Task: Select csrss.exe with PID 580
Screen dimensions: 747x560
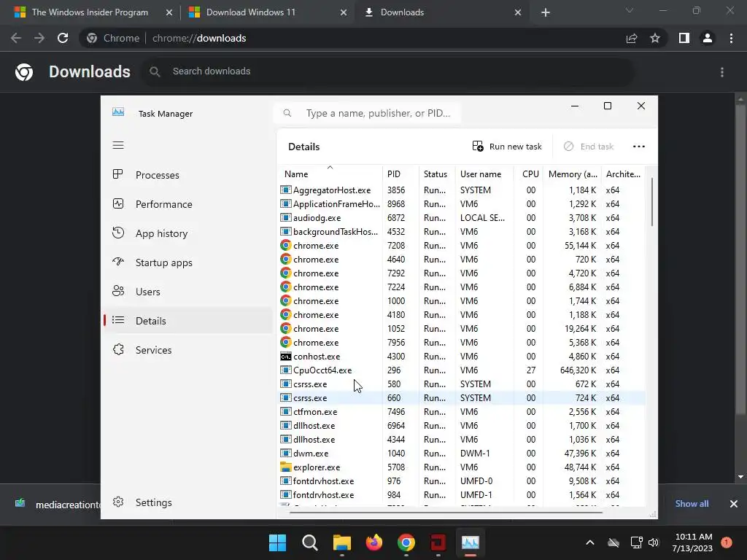Action: pos(462,384)
